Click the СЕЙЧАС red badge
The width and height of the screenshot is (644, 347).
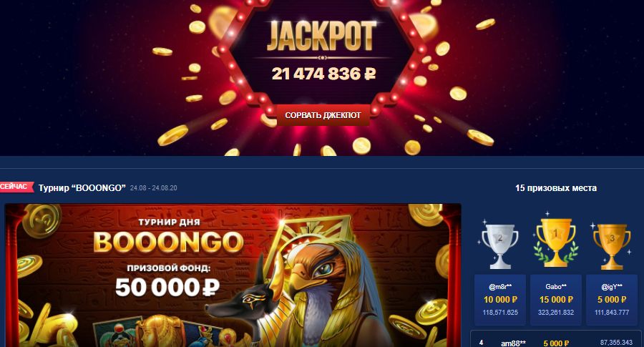(16, 187)
